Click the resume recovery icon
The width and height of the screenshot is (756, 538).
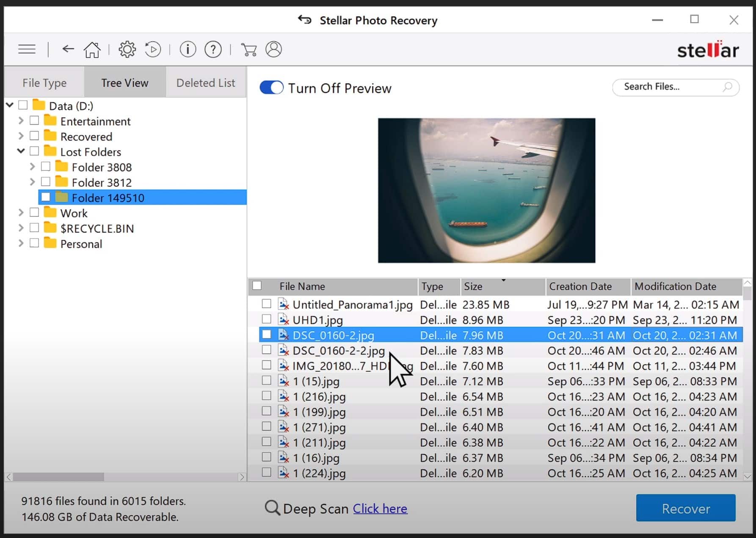153,49
